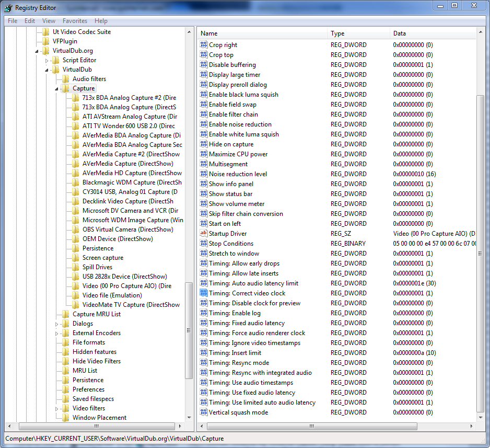Select the Display preroll dialog value
The width and height of the screenshot is (490, 448).
(238, 84)
